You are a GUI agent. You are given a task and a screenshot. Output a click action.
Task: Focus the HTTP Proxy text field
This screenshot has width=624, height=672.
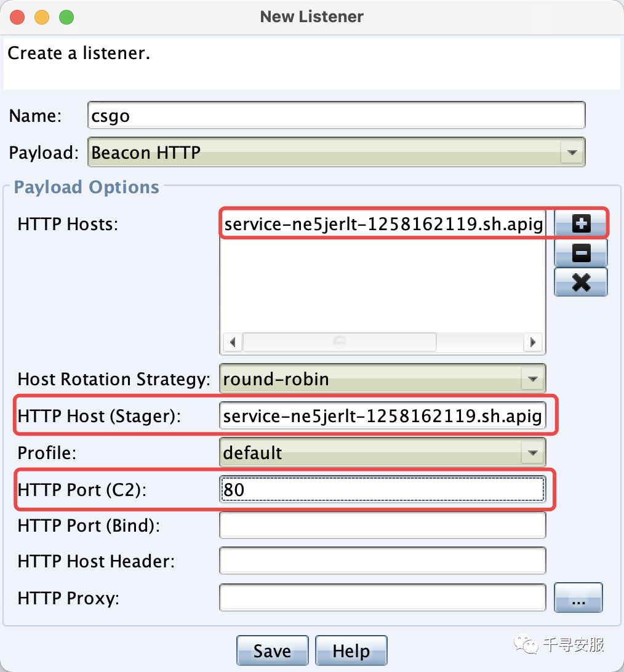[382, 598]
